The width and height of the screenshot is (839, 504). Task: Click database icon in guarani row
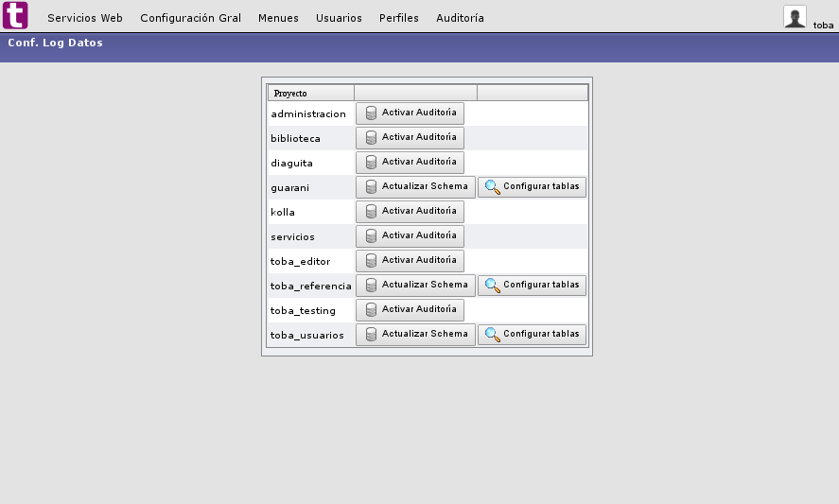point(371,186)
